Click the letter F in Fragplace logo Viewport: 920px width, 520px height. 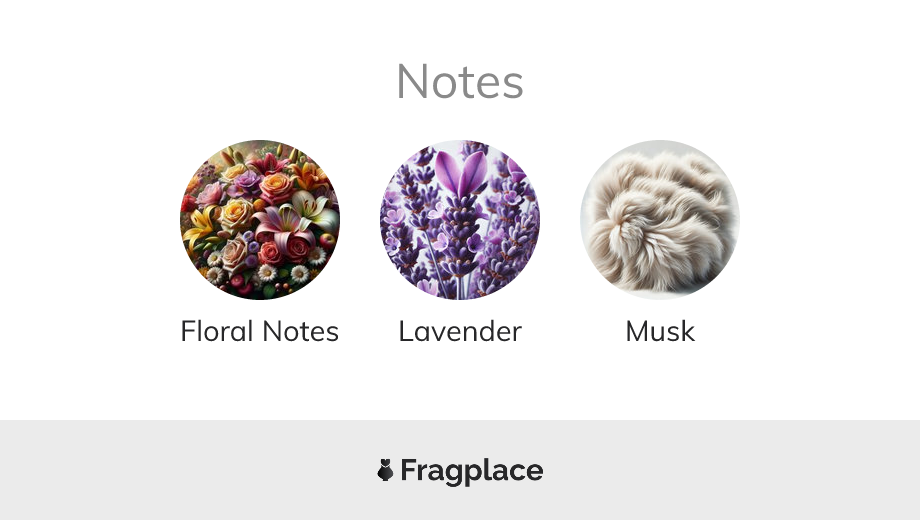tap(408, 470)
